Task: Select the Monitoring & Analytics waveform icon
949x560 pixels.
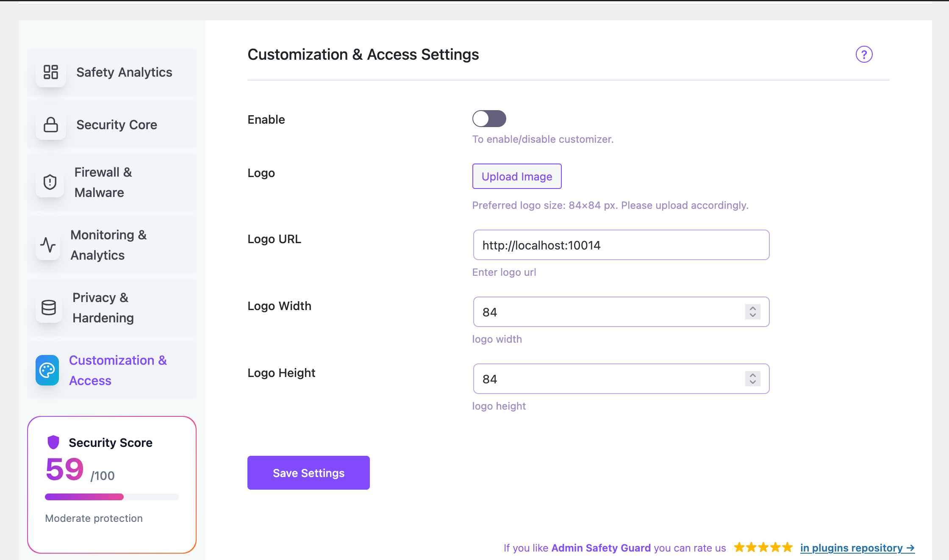Action: pyautogui.click(x=47, y=245)
